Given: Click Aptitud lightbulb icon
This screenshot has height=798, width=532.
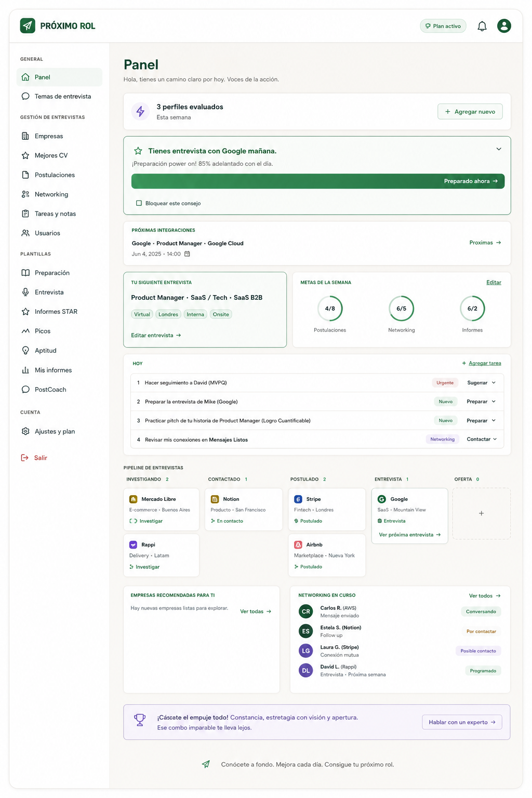Looking at the screenshot, I should point(25,351).
